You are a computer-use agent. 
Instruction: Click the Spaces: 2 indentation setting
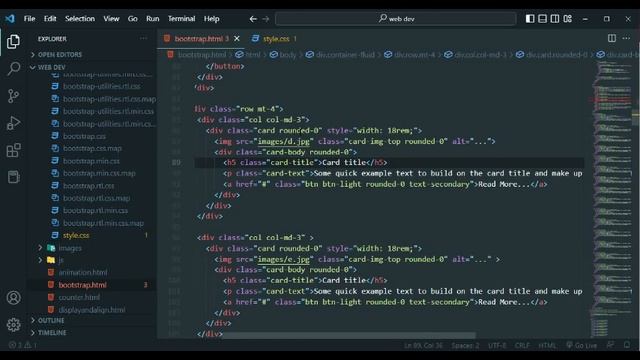465,346
